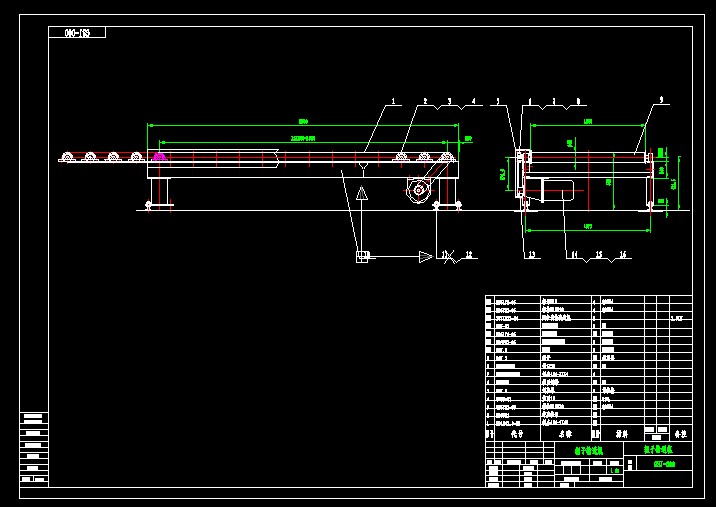The width and height of the screenshot is (716, 507).
Task: Select callout number 13 below the end view
Action: click(x=532, y=256)
